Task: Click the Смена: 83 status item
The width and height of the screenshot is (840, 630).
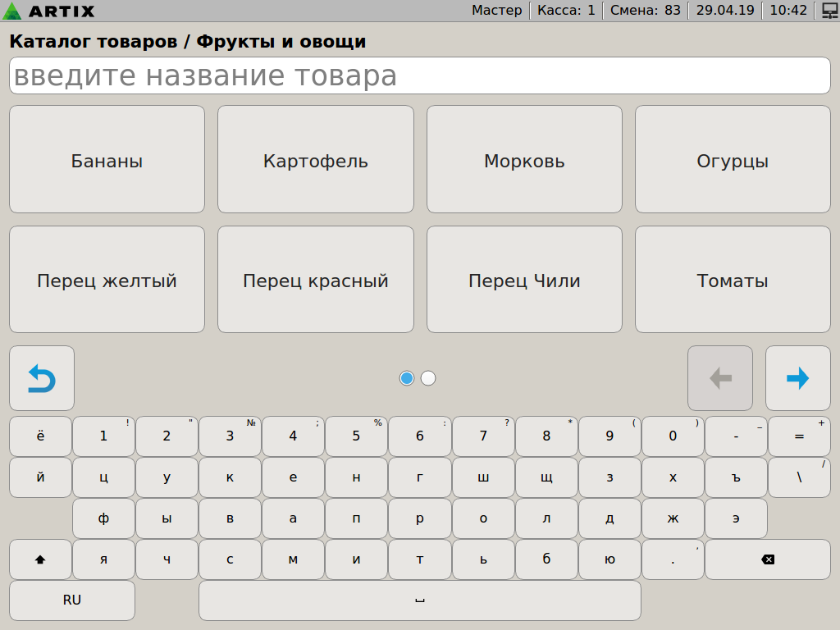Action: (x=646, y=11)
